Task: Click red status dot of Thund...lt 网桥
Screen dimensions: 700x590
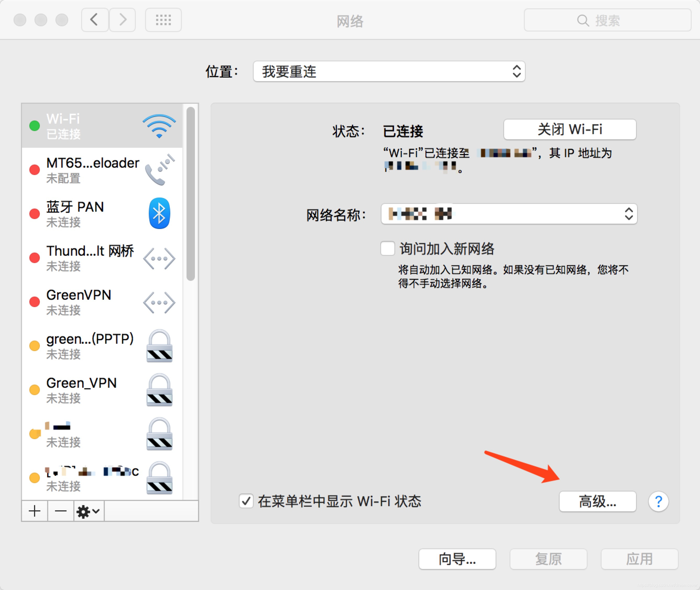Action: 34,258
